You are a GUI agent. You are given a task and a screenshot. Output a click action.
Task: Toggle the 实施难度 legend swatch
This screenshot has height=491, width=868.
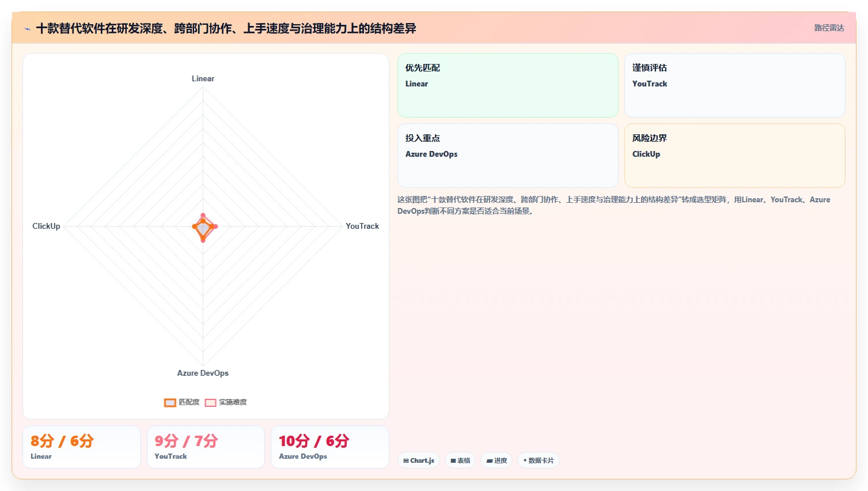coord(210,402)
